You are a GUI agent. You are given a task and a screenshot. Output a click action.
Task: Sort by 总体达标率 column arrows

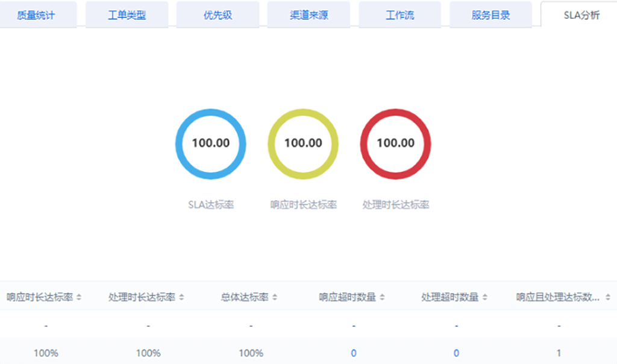275,297
